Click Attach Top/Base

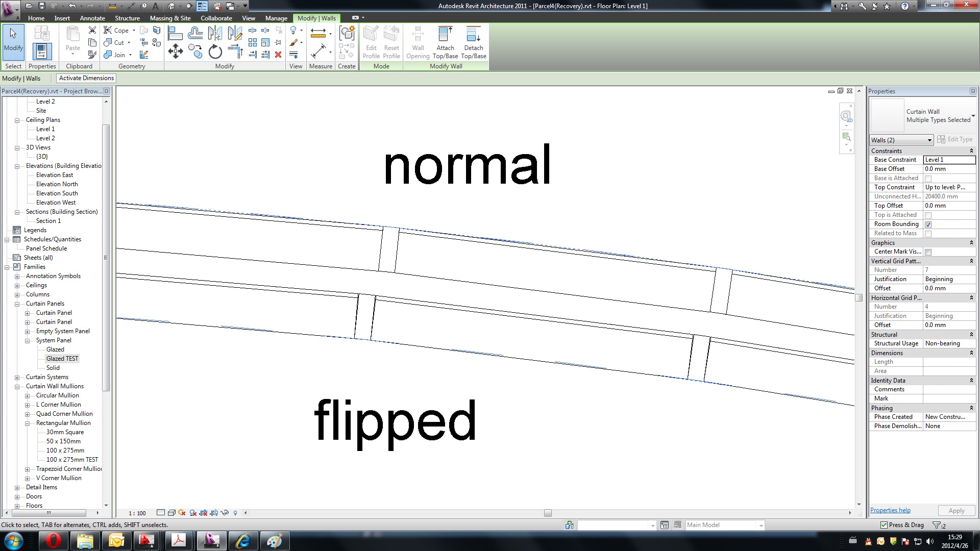pyautogui.click(x=445, y=43)
